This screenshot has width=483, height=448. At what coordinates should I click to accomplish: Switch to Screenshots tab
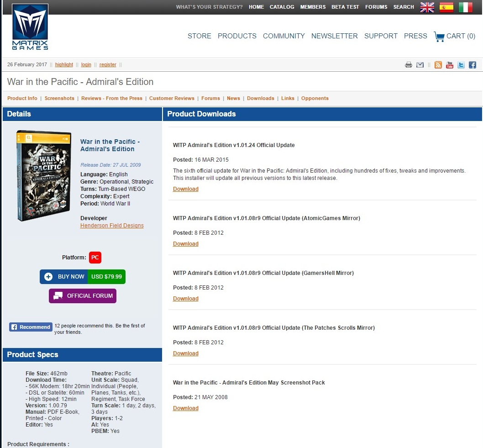[x=59, y=98]
